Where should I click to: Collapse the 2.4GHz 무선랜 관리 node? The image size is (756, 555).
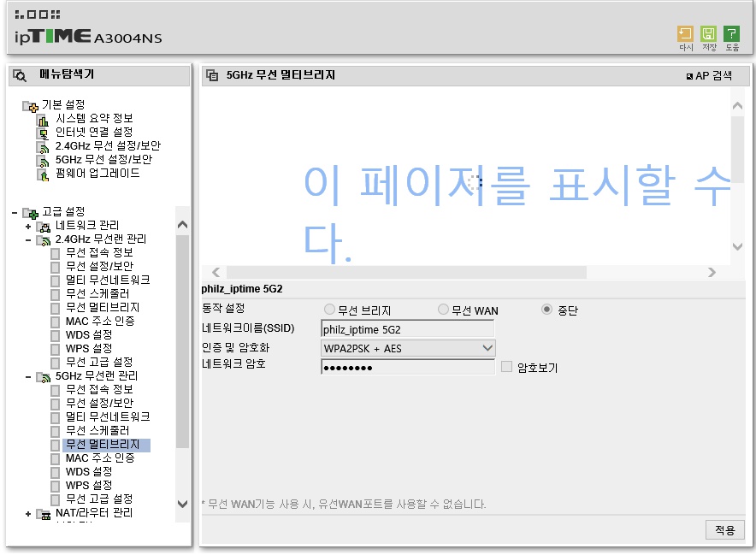(x=28, y=240)
